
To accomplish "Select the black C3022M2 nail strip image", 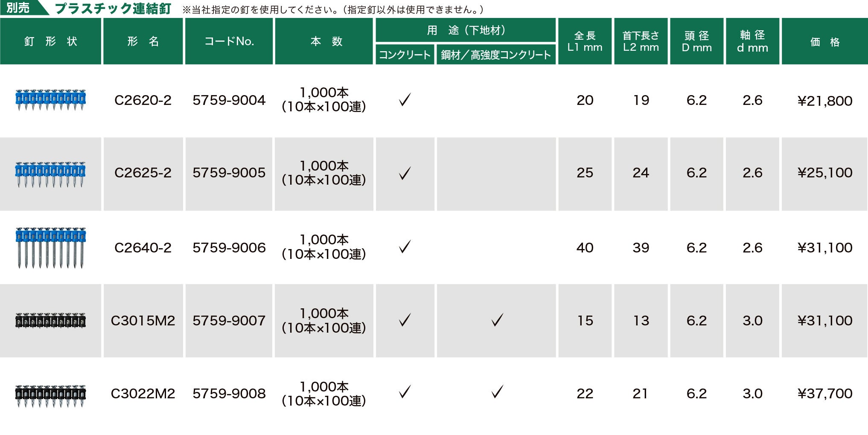I will pyautogui.click(x=50, y=396).
